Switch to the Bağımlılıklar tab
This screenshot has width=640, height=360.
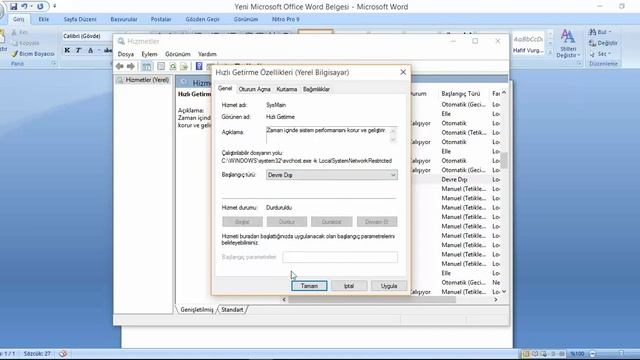point(316,89)
